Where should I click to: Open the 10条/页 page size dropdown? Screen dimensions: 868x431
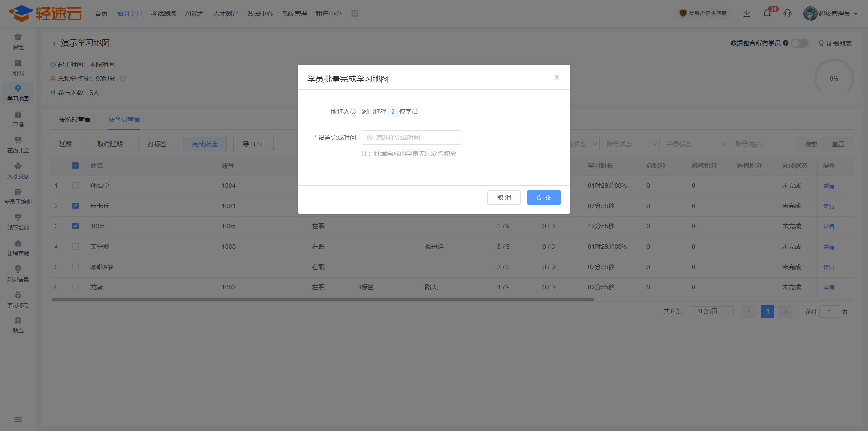(711, 312)
